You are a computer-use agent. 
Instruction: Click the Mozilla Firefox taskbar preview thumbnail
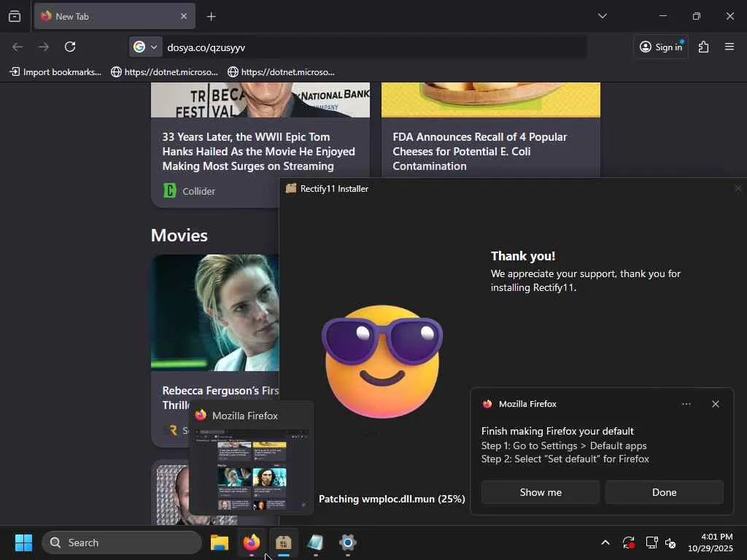pyautogui.click(x=252, y=469)
